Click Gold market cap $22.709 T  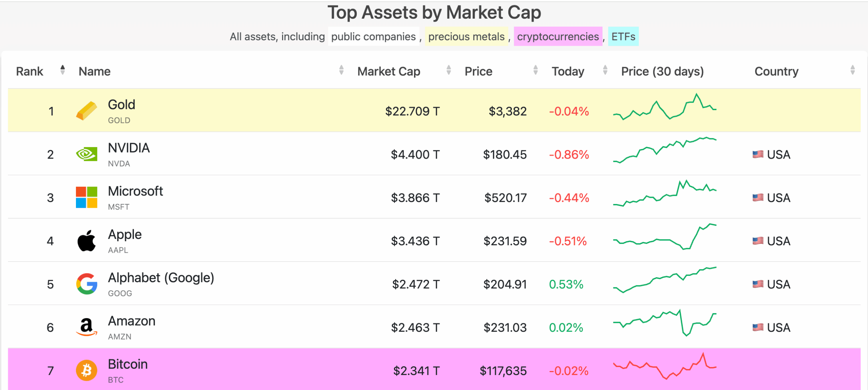(412, 111)
